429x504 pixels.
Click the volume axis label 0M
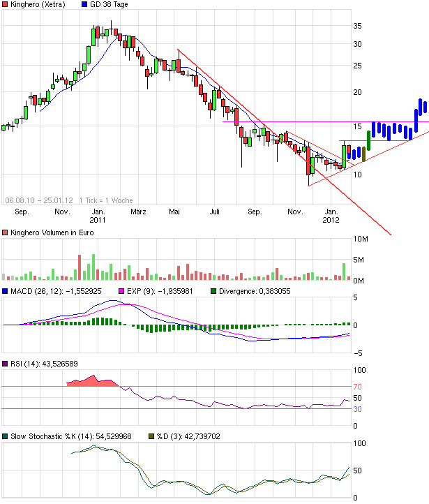pos(359,281)
